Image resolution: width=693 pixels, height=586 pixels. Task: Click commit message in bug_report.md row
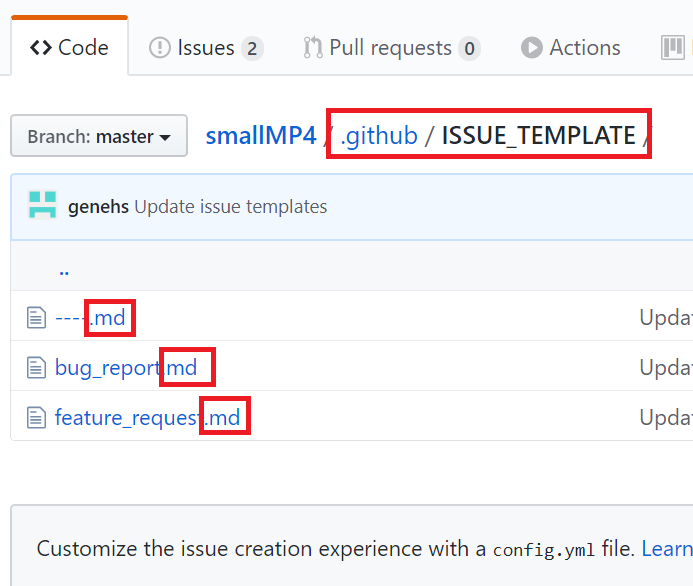666,368
